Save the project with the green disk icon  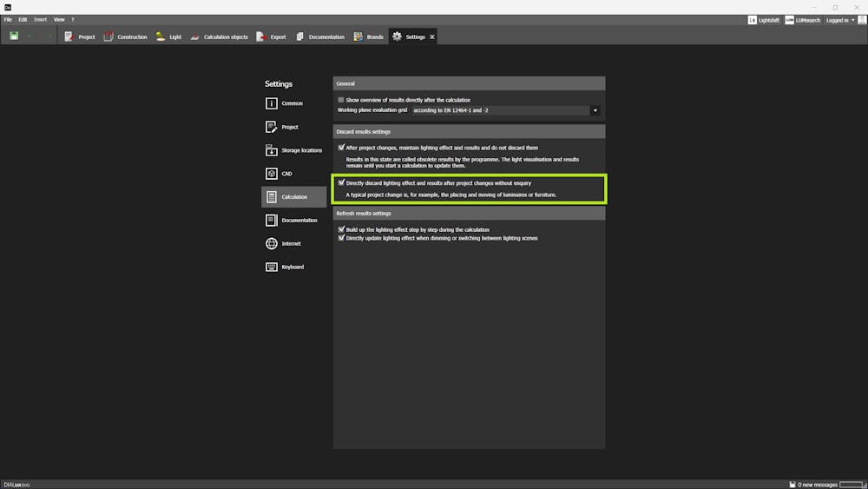(14, 36)
